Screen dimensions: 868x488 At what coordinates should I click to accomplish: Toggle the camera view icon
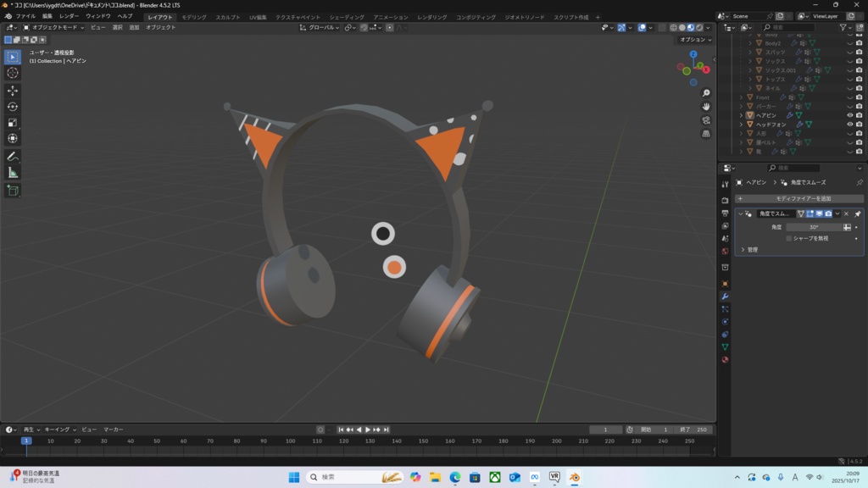click(x=706, y=120)
